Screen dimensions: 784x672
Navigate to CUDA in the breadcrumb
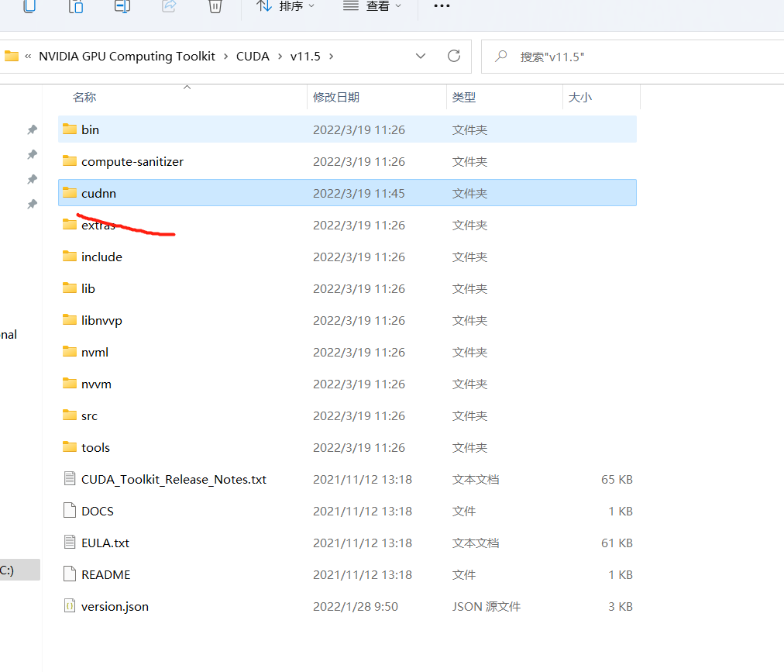tap(253, 56)
